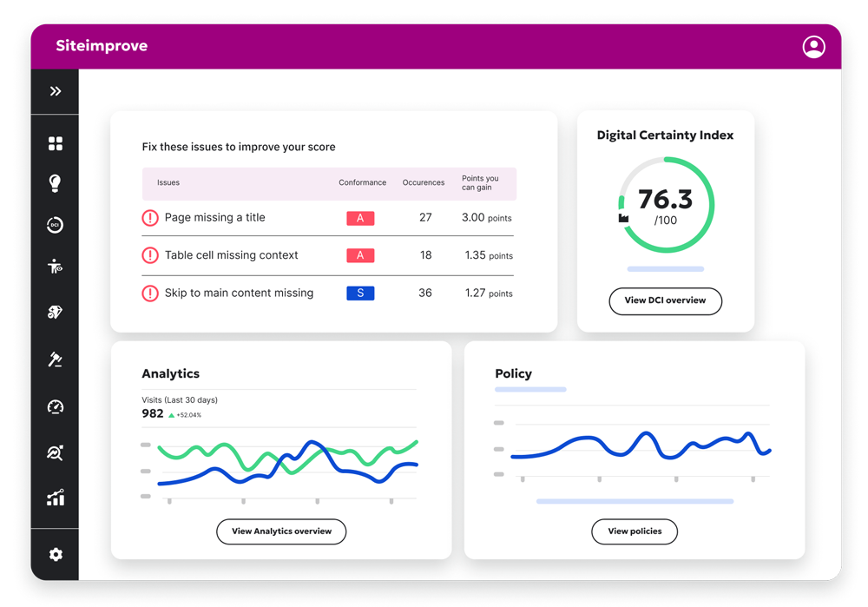Select the Policy gavel icon in sidebar
The width and height of the screenshot is (868, 607).
[x=55, y=359]
